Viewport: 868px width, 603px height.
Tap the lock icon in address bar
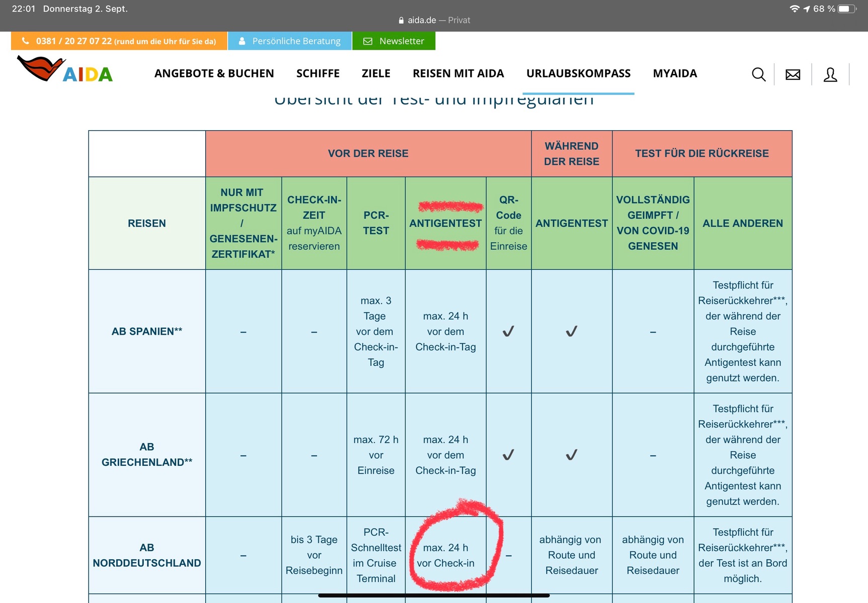pyautogui.click(x=401, y=21)
